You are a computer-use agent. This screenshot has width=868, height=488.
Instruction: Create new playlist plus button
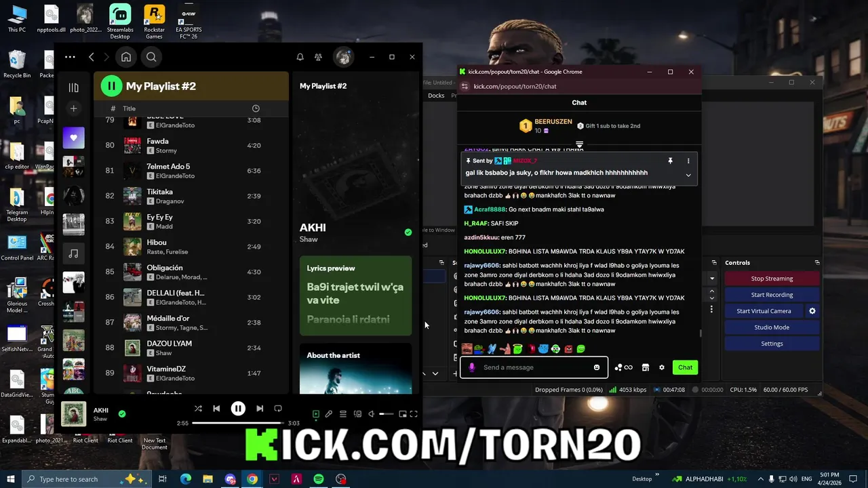[x=73, y=108]
